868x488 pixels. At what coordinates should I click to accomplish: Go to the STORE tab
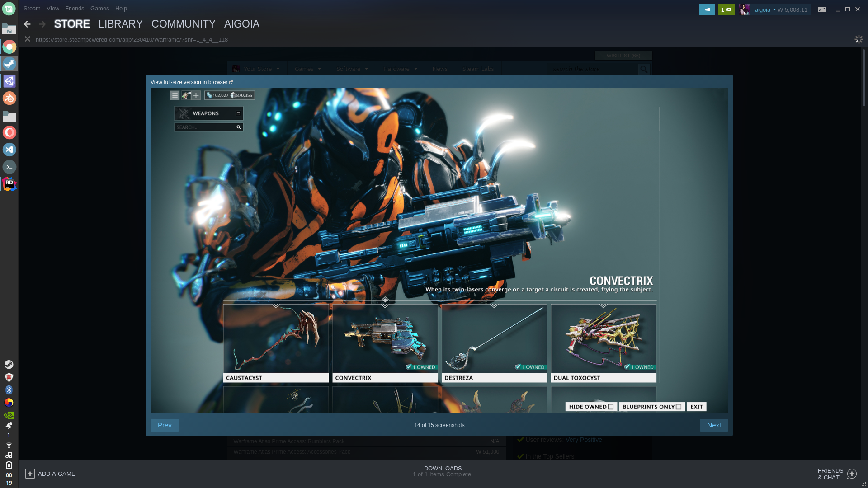(x=72, y=24)
